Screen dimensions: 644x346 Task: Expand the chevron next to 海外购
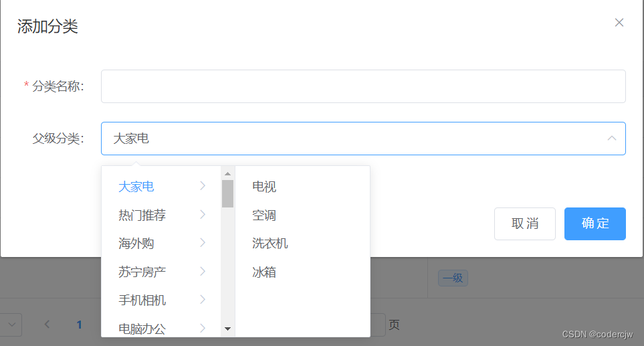[x=203, y=243]
